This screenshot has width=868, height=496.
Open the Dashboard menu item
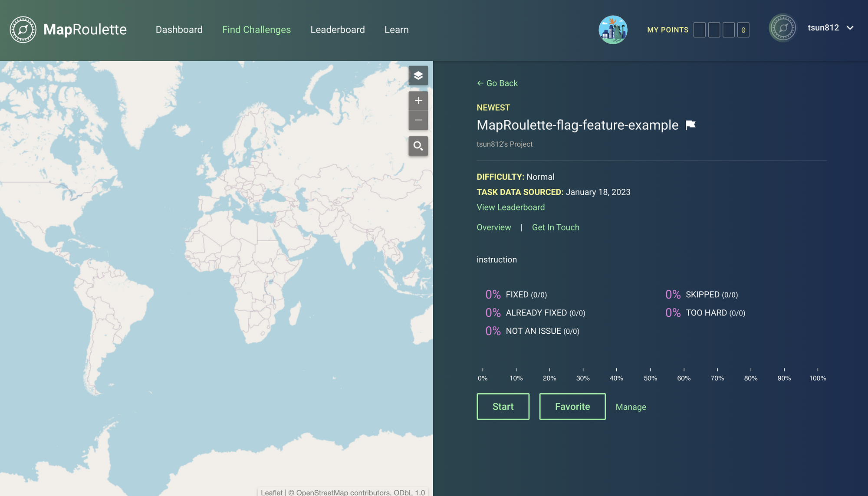coord(179,30)
